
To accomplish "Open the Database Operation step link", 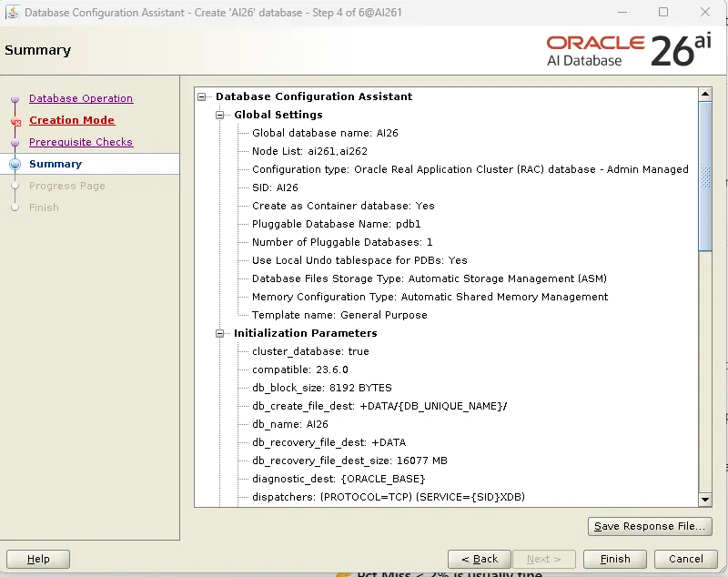I will tap(81, 98).
